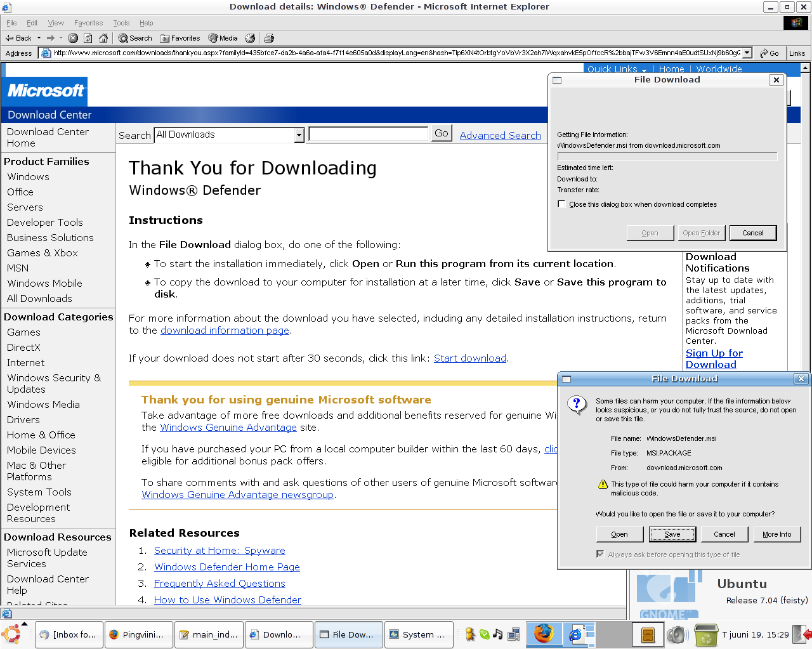Launch Firefox from the taskbar icon
The height and width of the screenshot is (649, 812).
[543, 634]
